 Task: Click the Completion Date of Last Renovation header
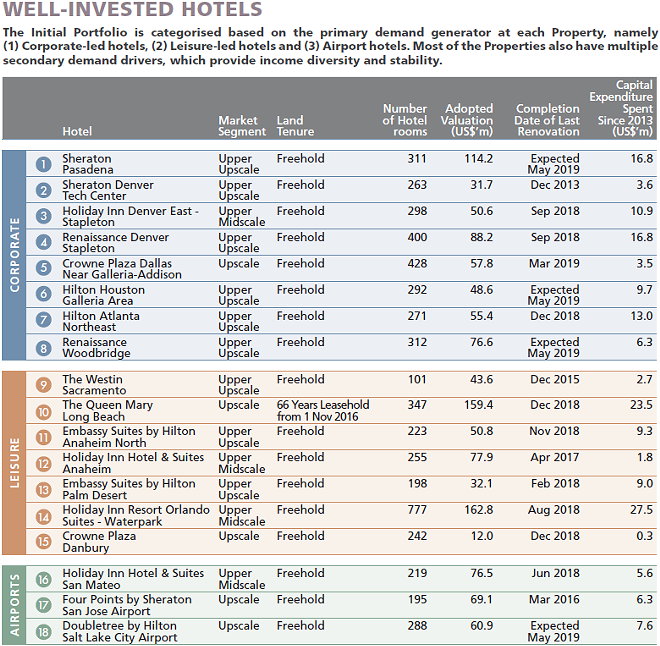click(547, 120)
